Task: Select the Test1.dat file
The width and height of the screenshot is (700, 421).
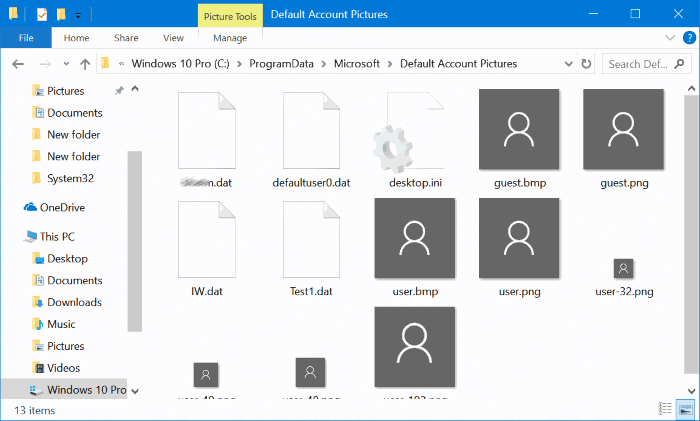Action: [x=311, y=249]
